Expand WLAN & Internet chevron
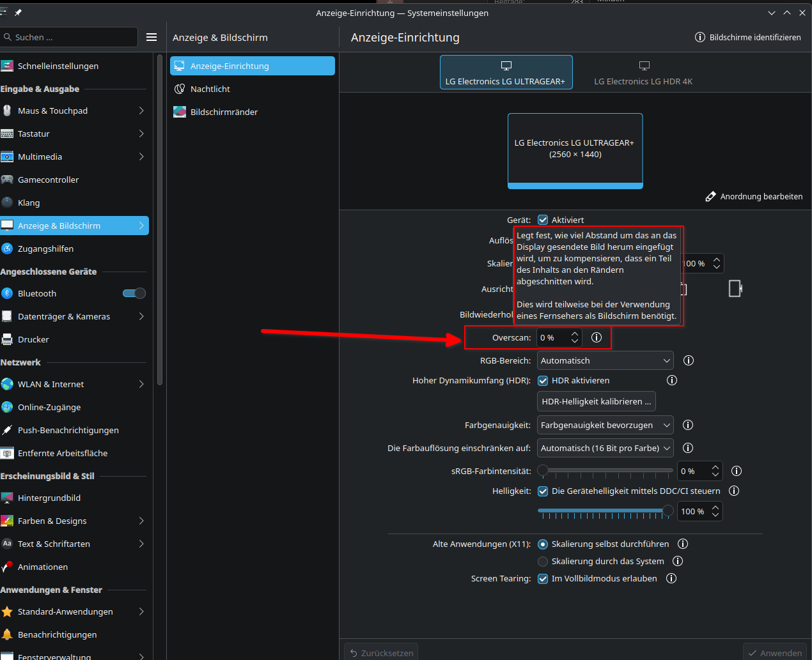Image resolution: width=812 pixels, height=660 pixels. 141,384
